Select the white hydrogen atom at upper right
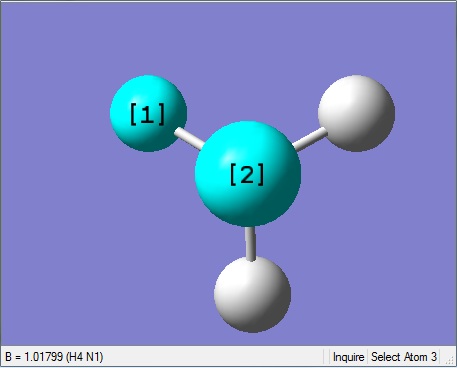The width and height of the screenshot is (457, 368). [x=356, y=113]
